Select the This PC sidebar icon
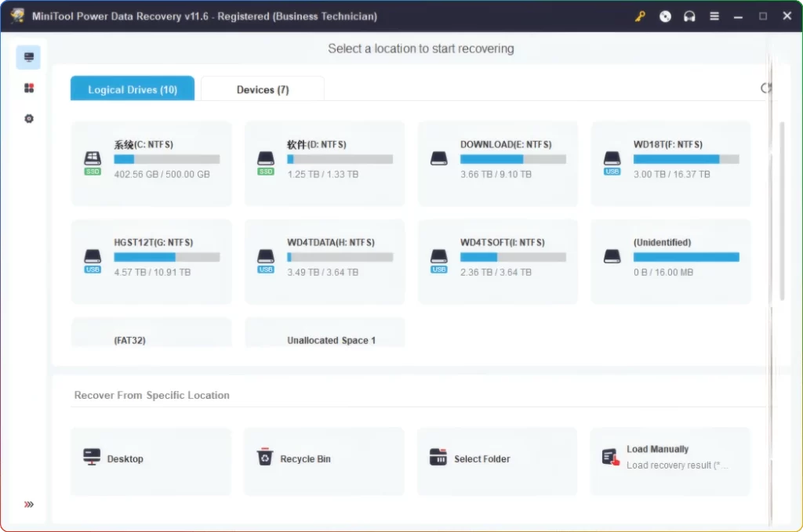 (29, 57)
